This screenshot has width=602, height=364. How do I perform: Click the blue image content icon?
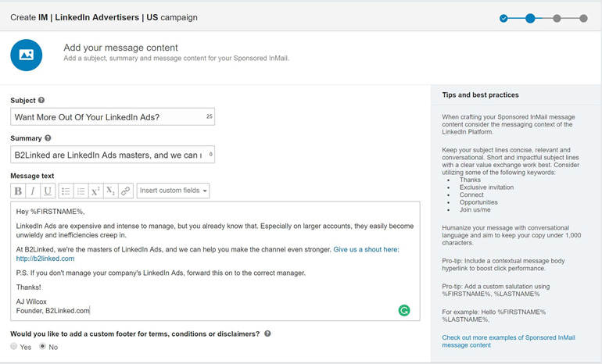tap(26, 55)
